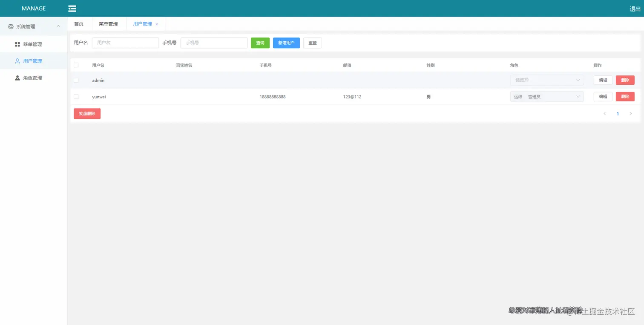This screenshot has width=644, height=325.
Task: Click the 管理员 role tag for yunwei
Action: (x=534, y=97)
